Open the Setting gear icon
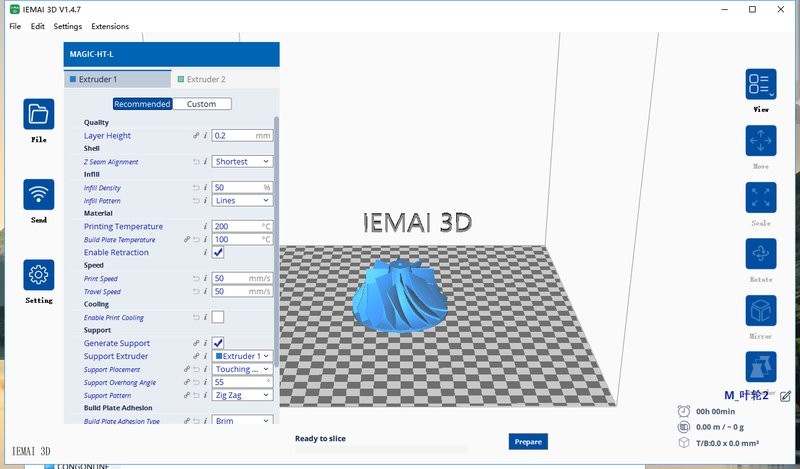This screenshot has height=469, width=800. [x=39, y=275]
